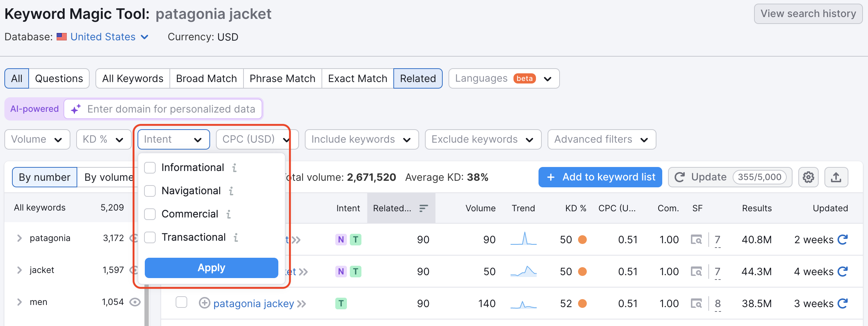Expand the patagonia keyword group
Viewport: 868px width, 326px height.
tap(19, 238)
